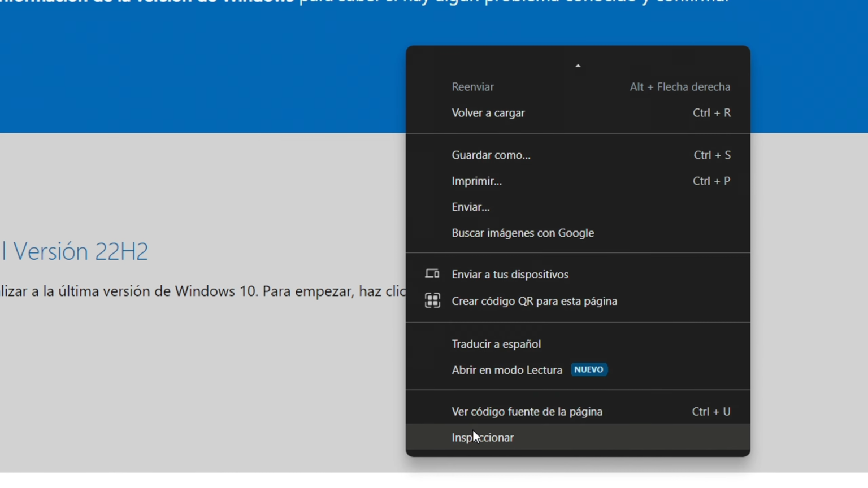Select Imprimir to print the page

pyautogui.click(x=476, y=181)
